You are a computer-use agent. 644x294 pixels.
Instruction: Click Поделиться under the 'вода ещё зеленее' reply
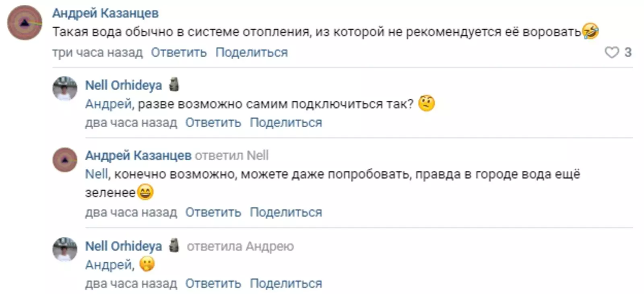tap(286, 212)
